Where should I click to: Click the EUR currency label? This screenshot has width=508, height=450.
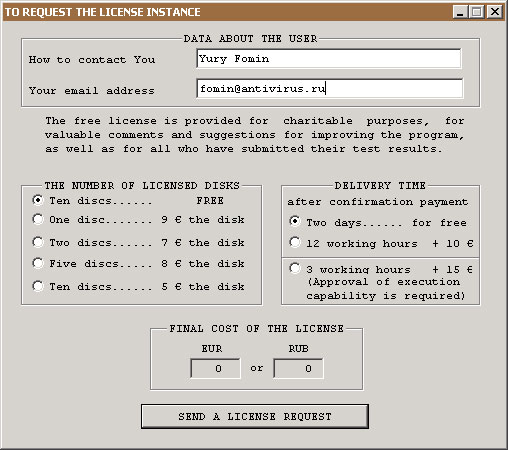[212, 349]
